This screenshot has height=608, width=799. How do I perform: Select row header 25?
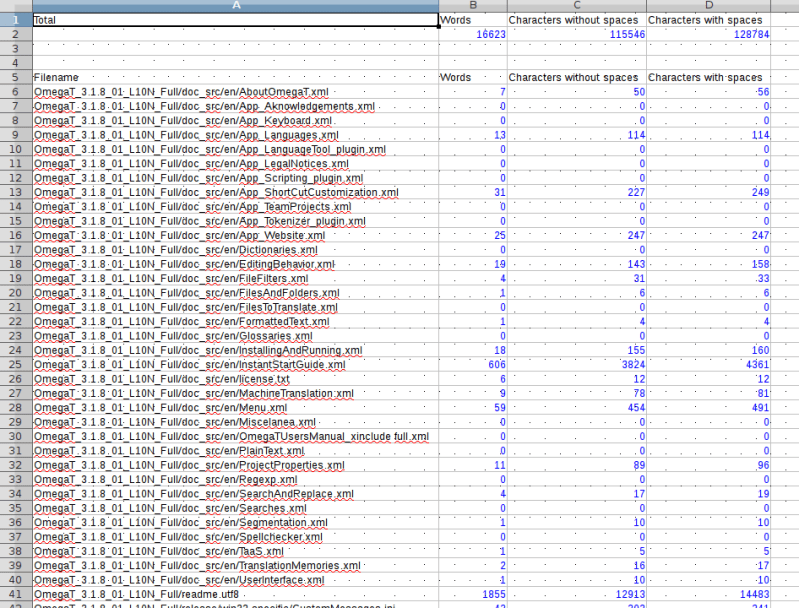coord(16,364)
